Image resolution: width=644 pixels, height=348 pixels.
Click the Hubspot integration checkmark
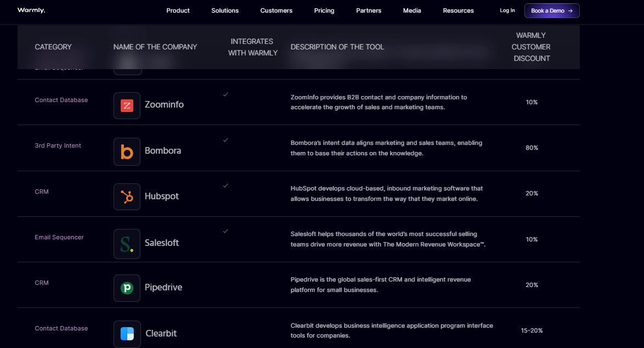[x=225, y=186]
